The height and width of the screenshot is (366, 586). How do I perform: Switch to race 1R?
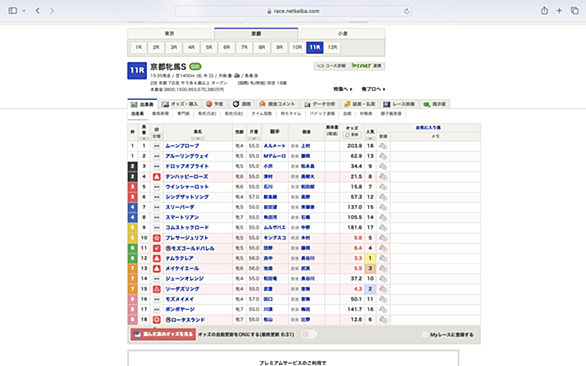click(138, 47)
